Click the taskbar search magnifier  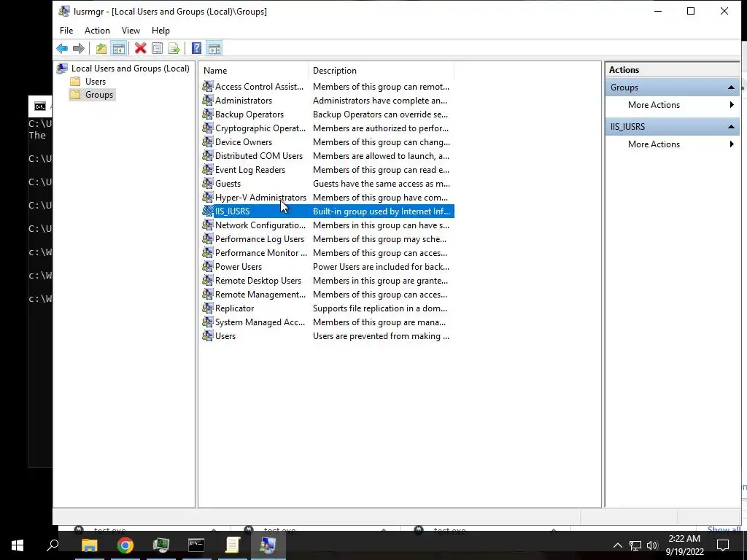[x=53, y=545]
